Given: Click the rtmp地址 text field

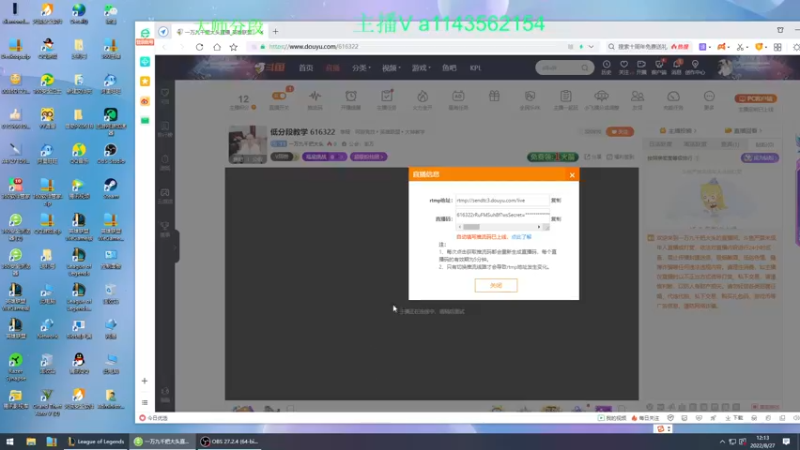Looking at the screenshot, I should [x=502, y=201].
